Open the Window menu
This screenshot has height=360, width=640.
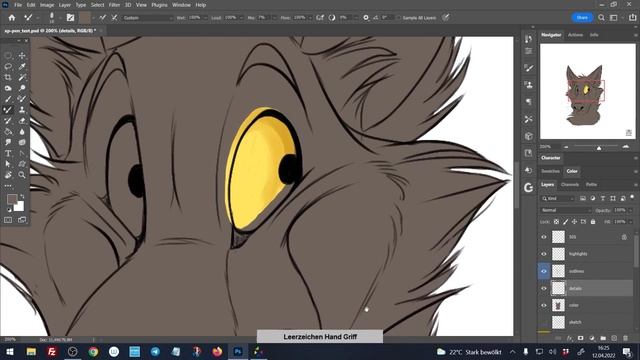point(181,5)
